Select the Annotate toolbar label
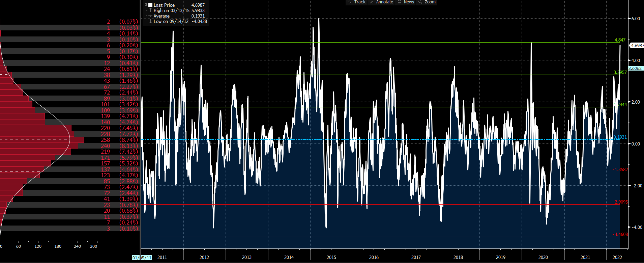This screenshot has height=263, width=644. (x=384, y=2)
